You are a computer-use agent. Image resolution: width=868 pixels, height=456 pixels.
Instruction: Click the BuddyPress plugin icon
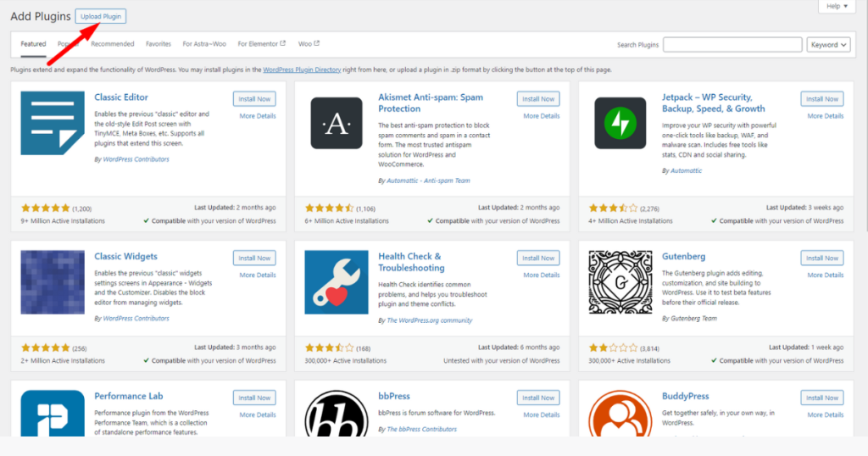point(620,414)
